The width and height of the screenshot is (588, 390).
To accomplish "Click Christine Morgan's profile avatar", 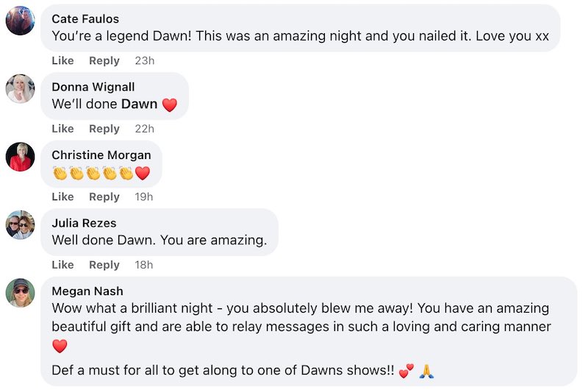I will click(x=20, y=157).
